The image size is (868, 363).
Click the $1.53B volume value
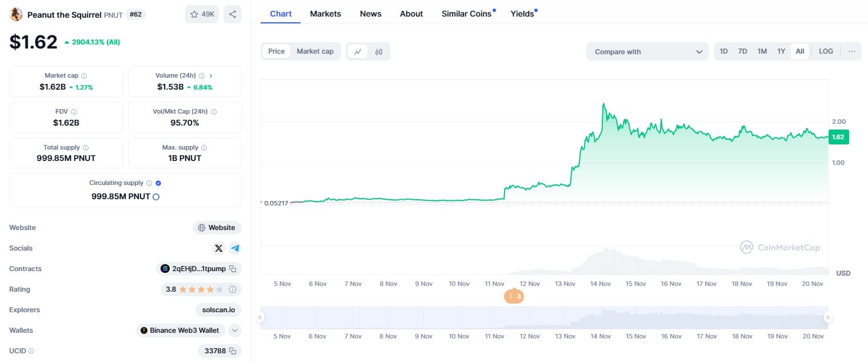pyautogui.click(x=170, y=87)
